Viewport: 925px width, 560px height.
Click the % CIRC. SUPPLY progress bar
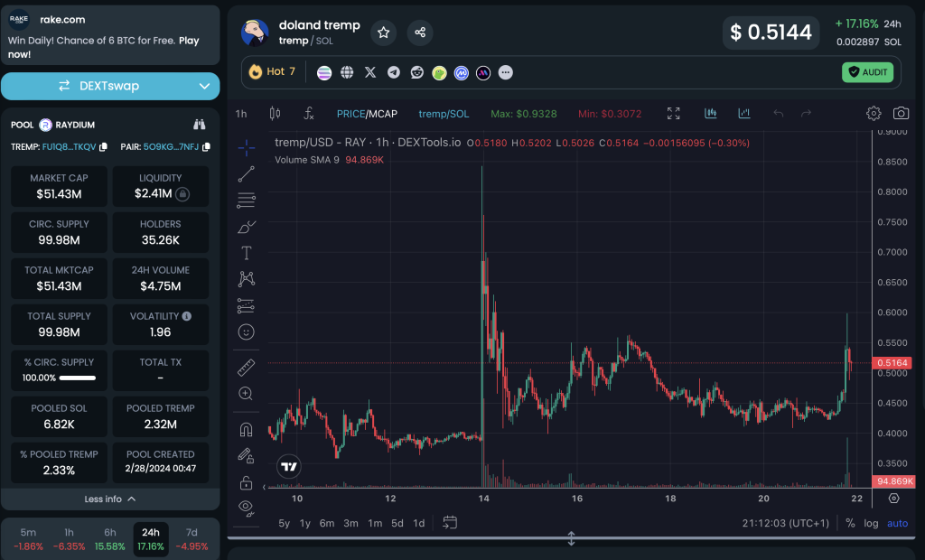(78, 378)
